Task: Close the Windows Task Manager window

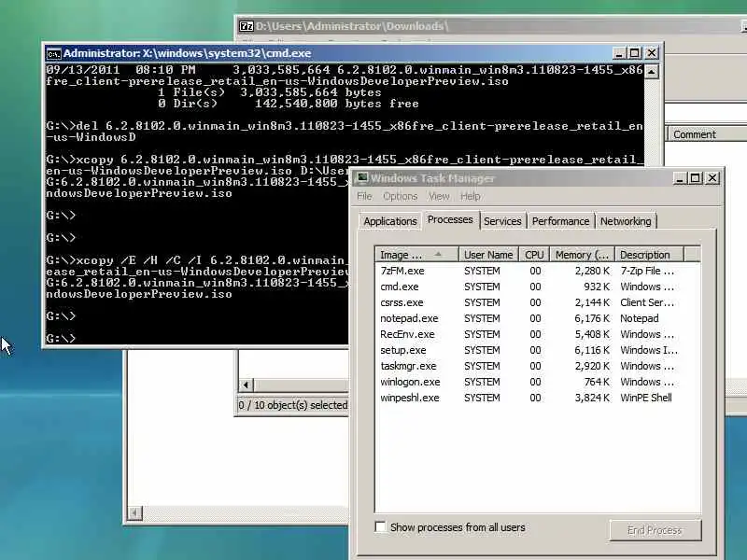Action: pyautogui.click(x=712, y=178)
